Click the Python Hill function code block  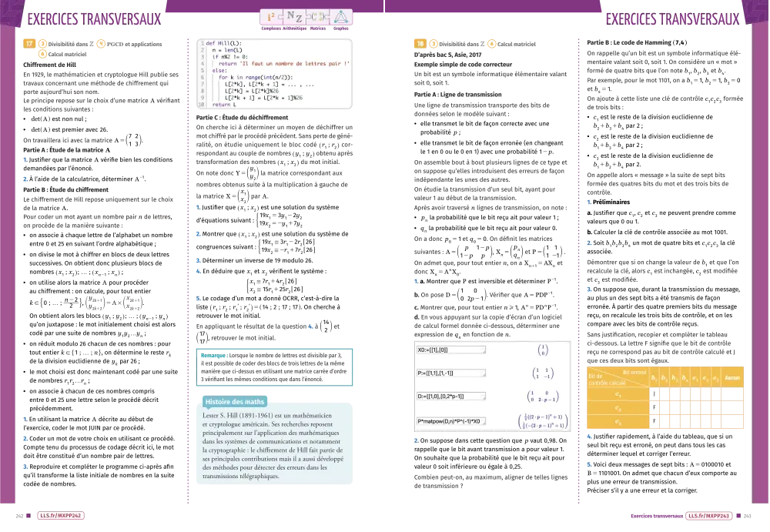[273, 74]
